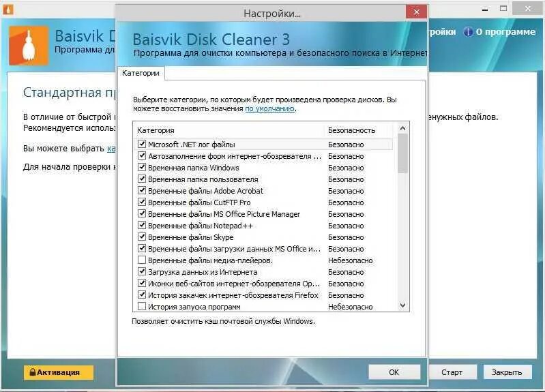Click Небезопасно value for медиа-плейеров row

(351, 260)
